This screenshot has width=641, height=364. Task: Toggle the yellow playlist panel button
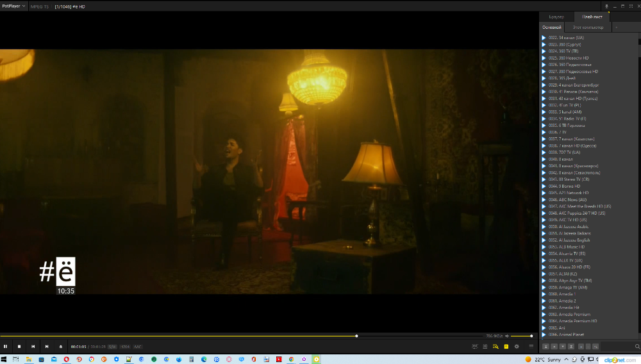(506, 347)
